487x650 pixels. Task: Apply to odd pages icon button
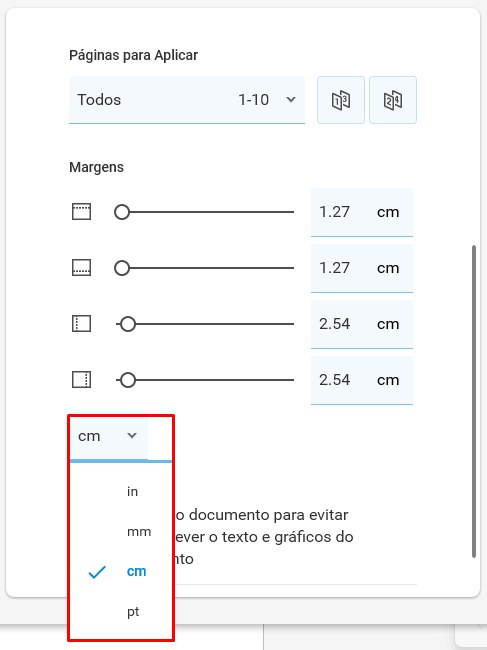(341, 100)
